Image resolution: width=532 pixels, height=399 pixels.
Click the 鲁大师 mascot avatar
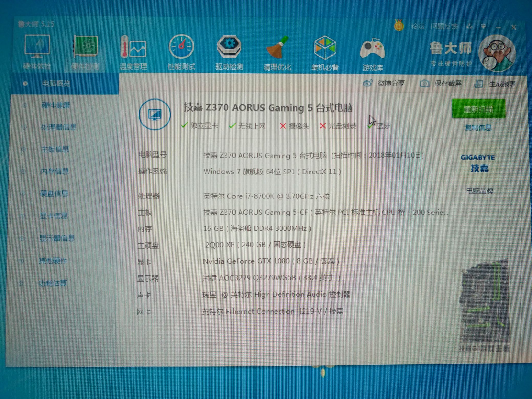point(497,53)
